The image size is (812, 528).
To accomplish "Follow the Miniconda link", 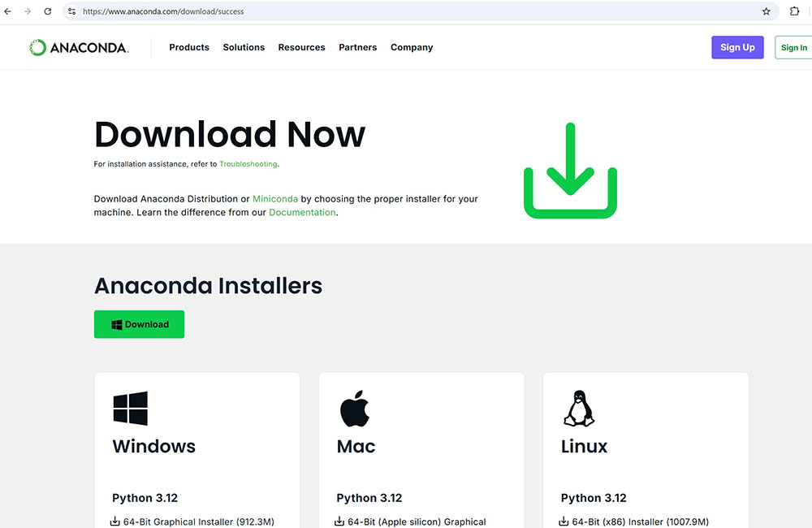I will [x=275, y=199].
